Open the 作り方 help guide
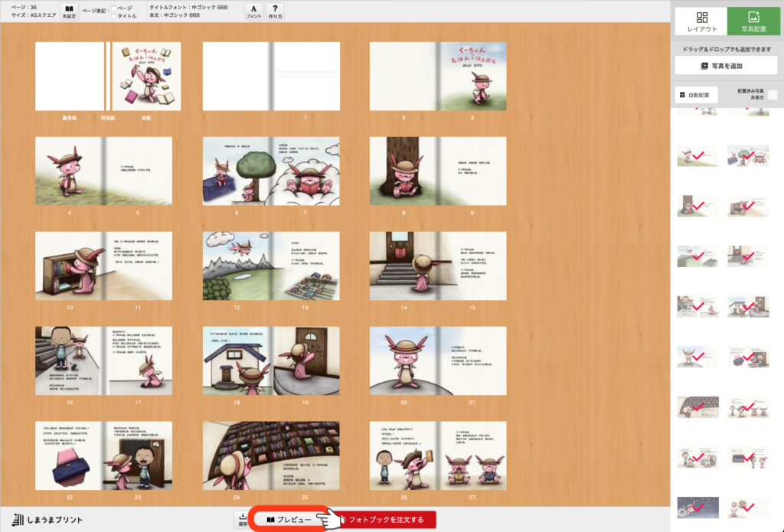Image resolution: width=784 pixels, height=532 pixels. point(275,11)
